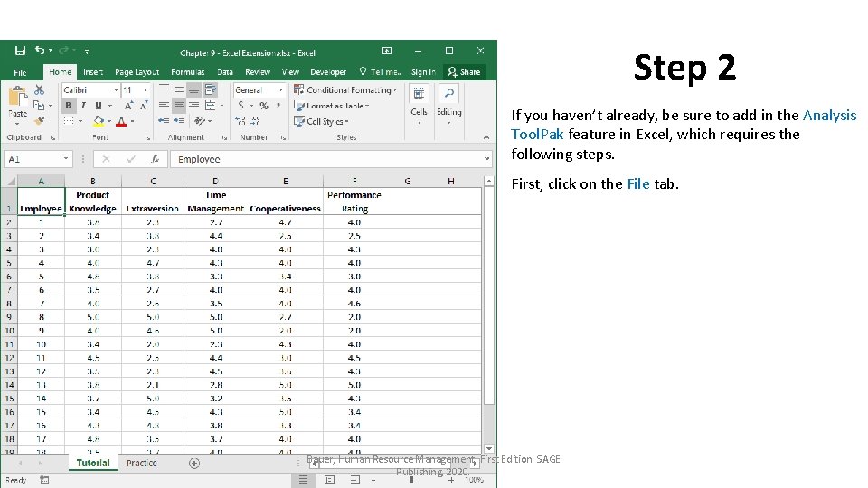Open the Conditional Formatting dropdown
This screenshot has width=868, height=488.
click(x=345, y=89)
